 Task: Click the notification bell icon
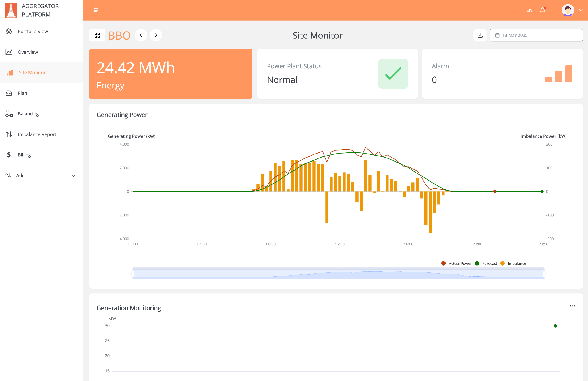pos(543,10)
